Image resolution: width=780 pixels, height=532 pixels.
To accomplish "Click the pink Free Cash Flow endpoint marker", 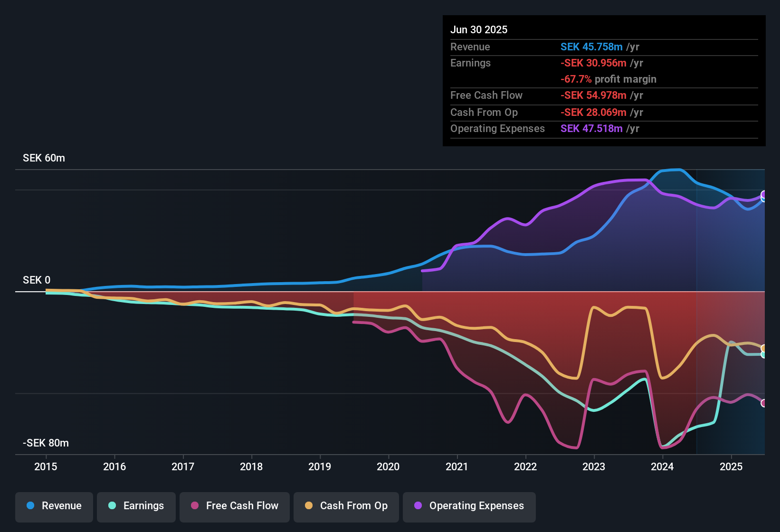I will [764, 403].
